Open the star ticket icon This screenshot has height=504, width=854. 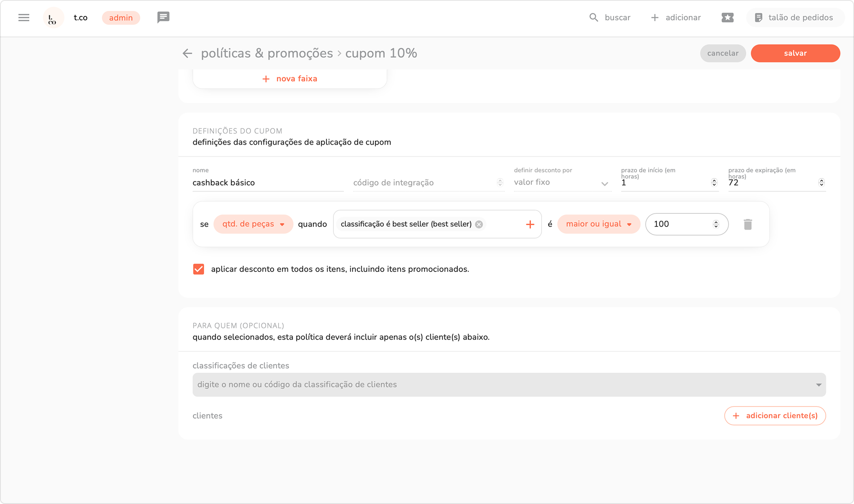point(727,17)
